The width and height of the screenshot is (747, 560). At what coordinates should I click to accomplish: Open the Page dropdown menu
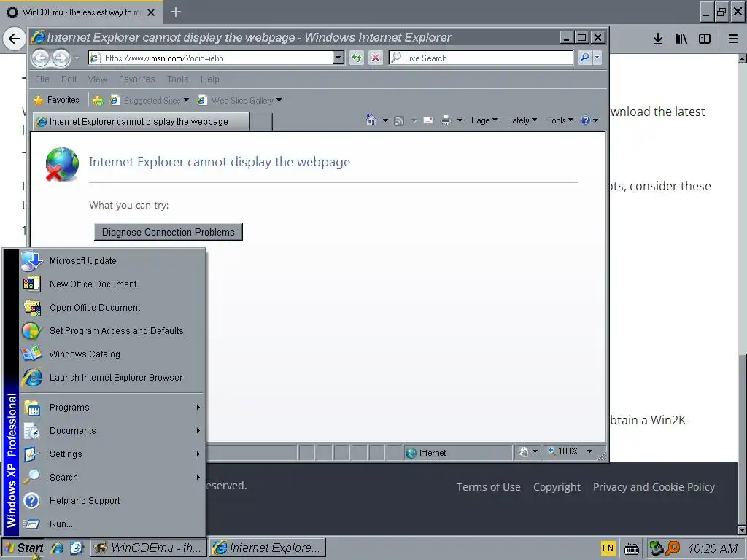[x=484, y=120]
